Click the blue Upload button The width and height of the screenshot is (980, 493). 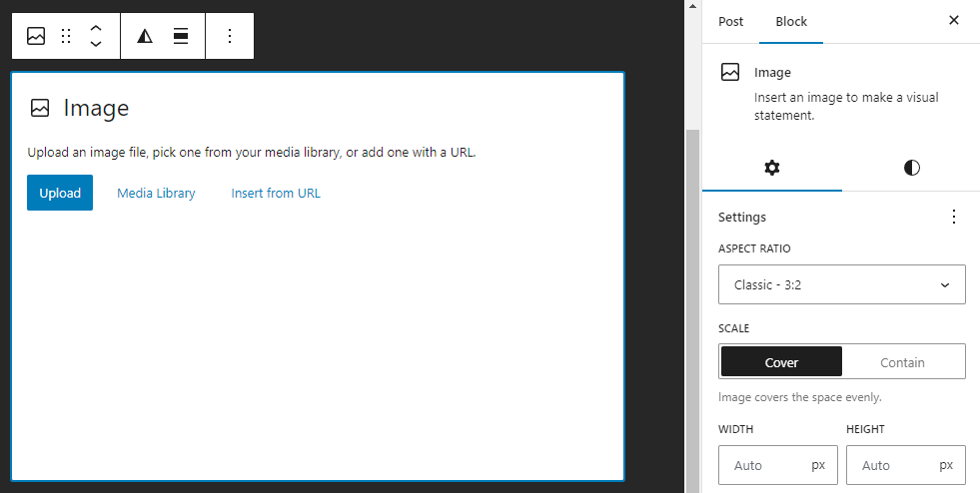tap(60, 193)
